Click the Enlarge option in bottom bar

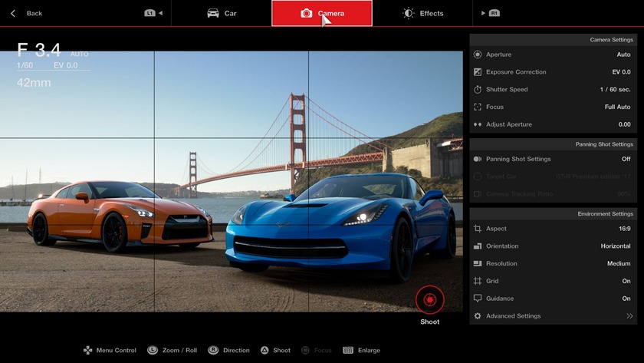pos(361,351)
